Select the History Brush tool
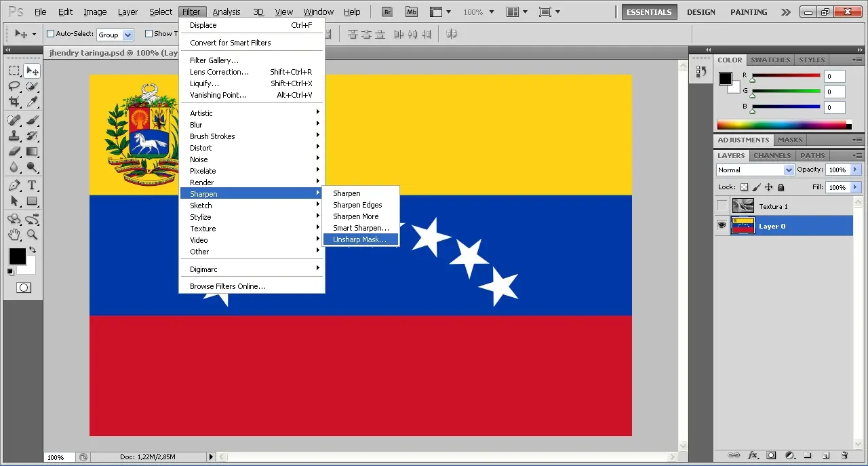The width and height of the screenshot is (868, 466). point(32,136)
